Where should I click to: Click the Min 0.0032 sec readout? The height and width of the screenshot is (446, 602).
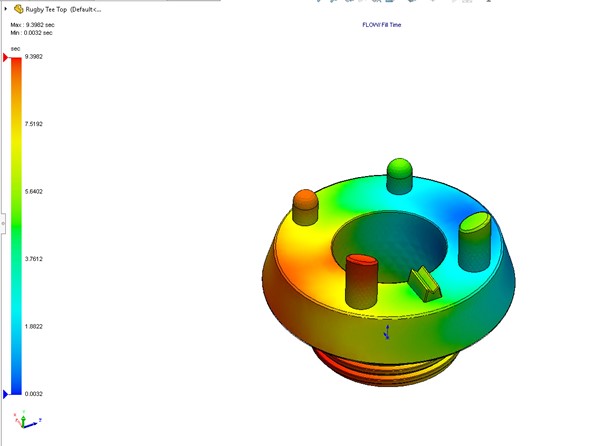pyautogui.click(x=32, y=33)
